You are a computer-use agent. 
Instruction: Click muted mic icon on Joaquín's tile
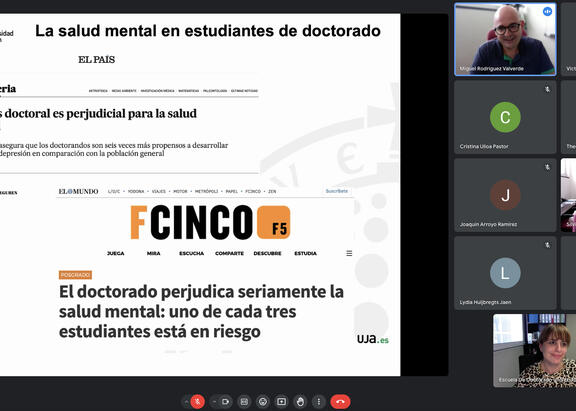[x=547, y=167]
